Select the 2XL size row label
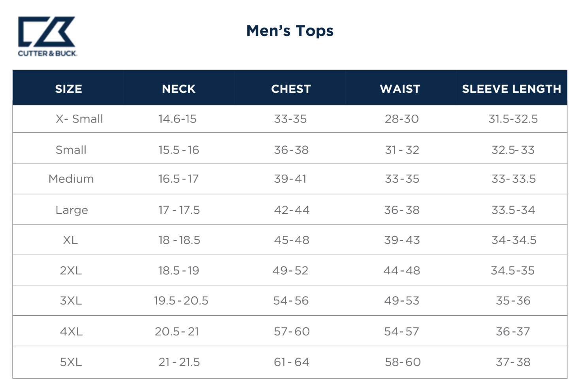This screenshot has height=392, width=582. pyautogui.click(x=71, y=271)
